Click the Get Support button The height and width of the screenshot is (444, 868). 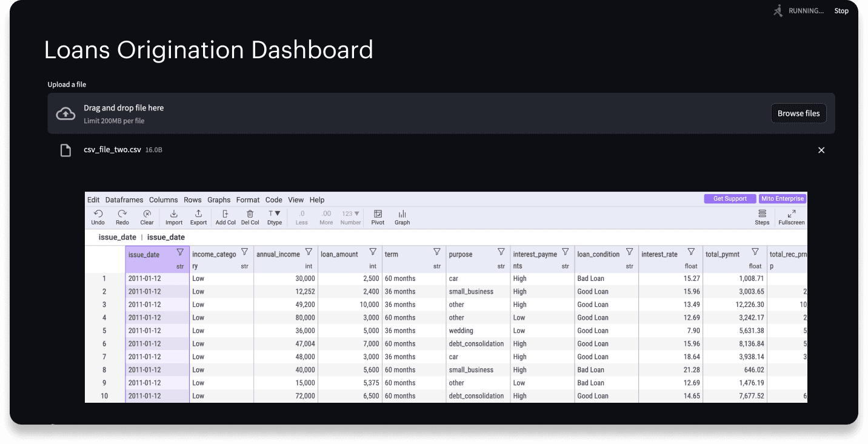[730, 199]
